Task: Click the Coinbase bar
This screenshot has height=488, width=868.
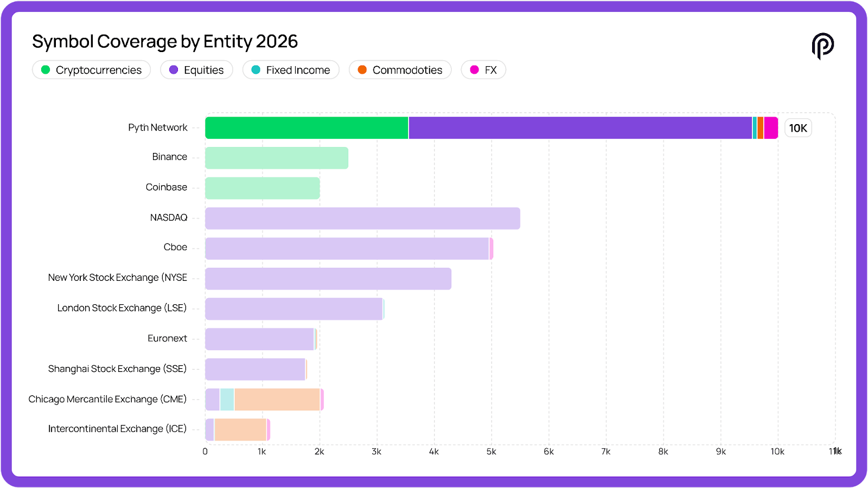Action: 263,188
